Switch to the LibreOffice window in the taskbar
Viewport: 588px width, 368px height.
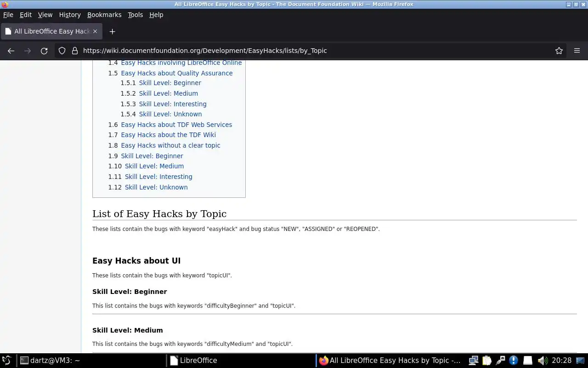click(x=241, y=360)
